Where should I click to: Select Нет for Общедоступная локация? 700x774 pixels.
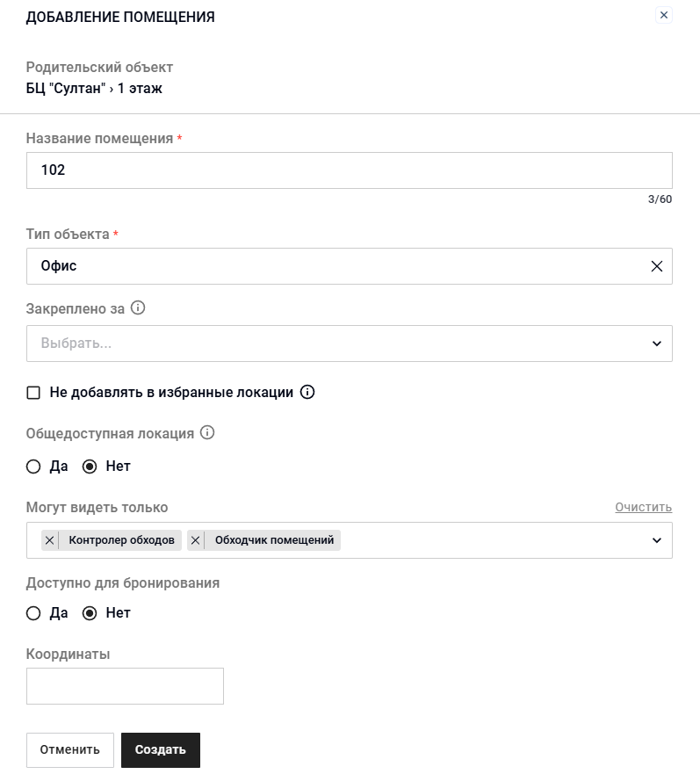point(90,467)
